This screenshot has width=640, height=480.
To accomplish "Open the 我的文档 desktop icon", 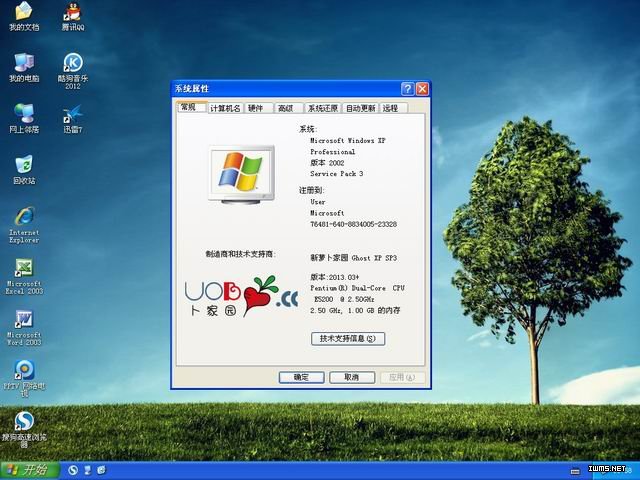I will (24, 16).
